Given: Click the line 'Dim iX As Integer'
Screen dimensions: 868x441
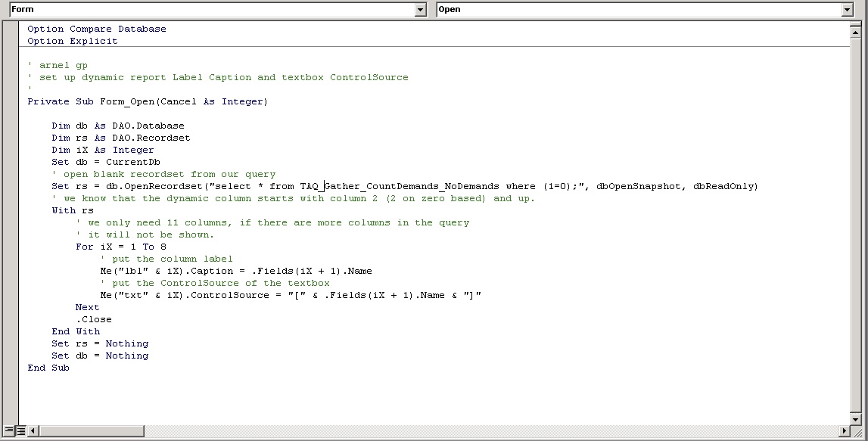Looking at the screenshot, I should (x=103, y=150).
